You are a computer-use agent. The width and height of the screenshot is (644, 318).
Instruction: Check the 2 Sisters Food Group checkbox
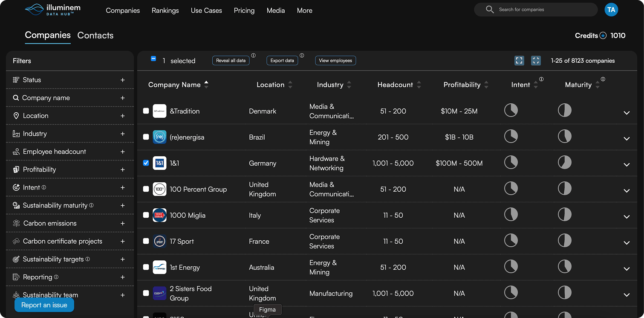[146, 293]
